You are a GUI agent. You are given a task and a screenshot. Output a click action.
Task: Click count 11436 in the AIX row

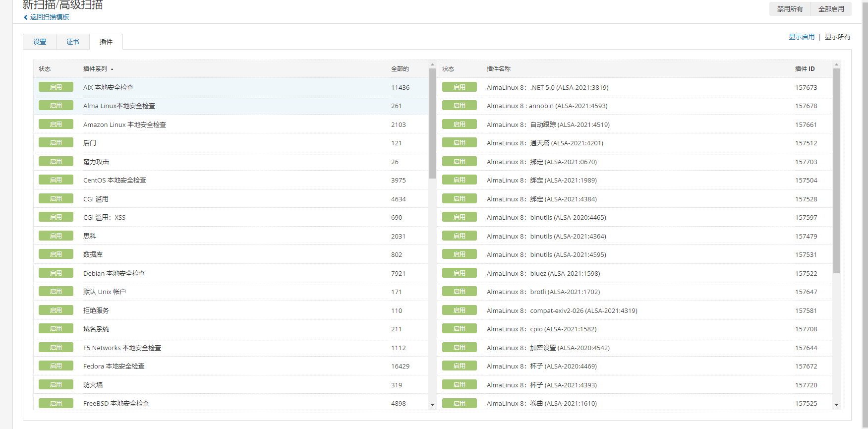coord(400,87)
